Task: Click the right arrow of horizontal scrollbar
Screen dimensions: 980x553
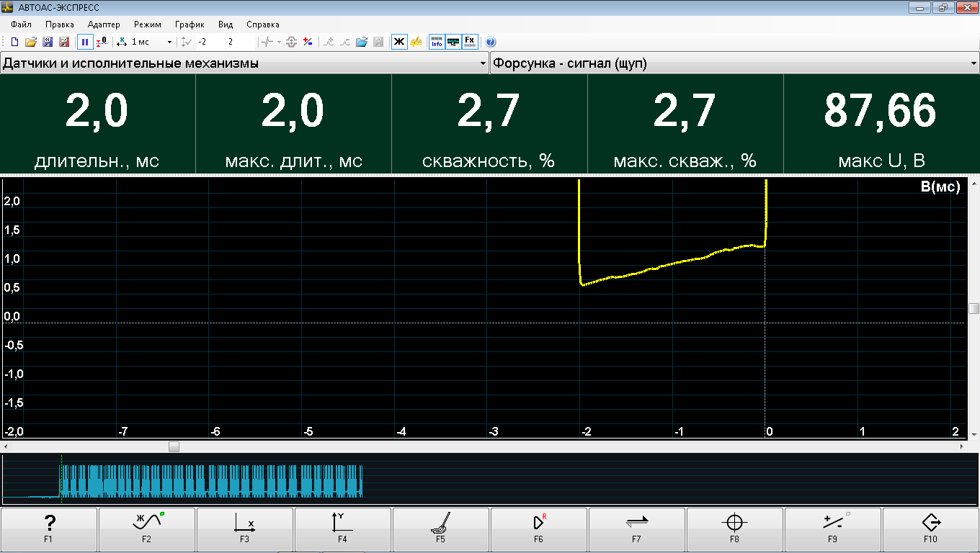Action: tap(962, 446)
